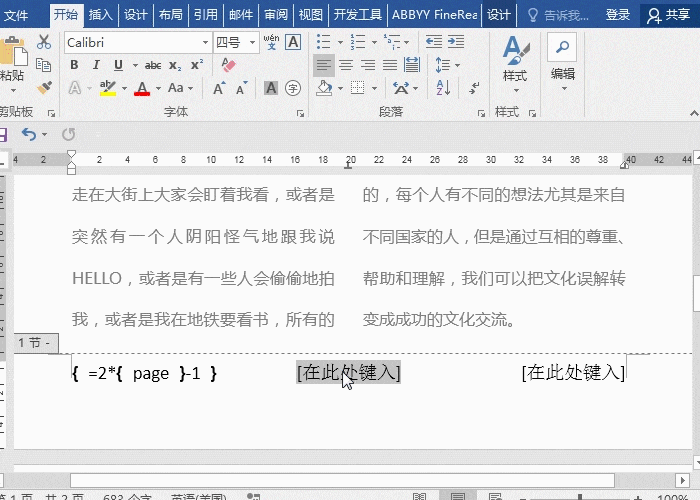
Task: Collapse the ribbon with the chevron
Action: pyautogui.click(x=694, y=113)
